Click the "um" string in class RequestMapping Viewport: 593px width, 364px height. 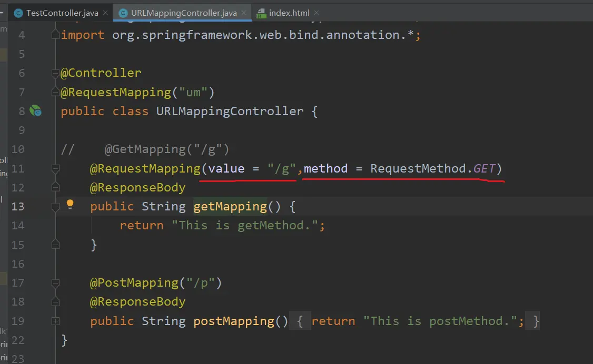click(193, 92)
